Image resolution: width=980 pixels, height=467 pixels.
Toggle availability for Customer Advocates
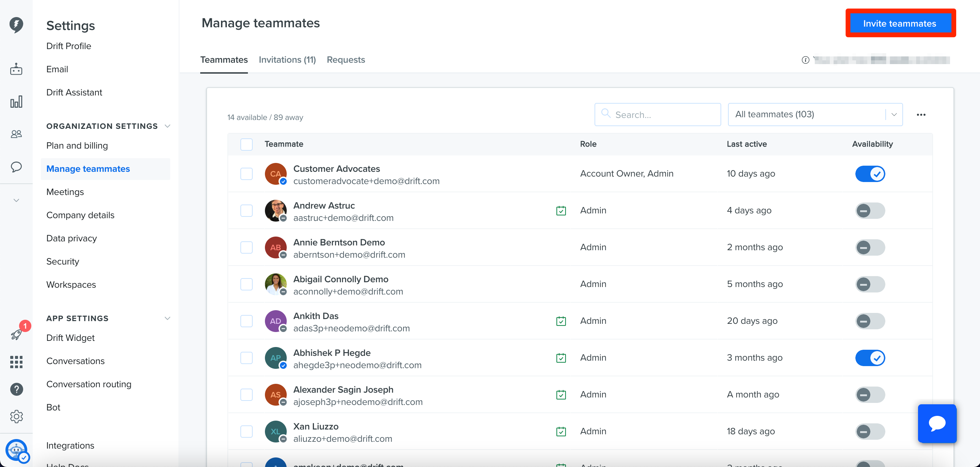coord(870,174)
